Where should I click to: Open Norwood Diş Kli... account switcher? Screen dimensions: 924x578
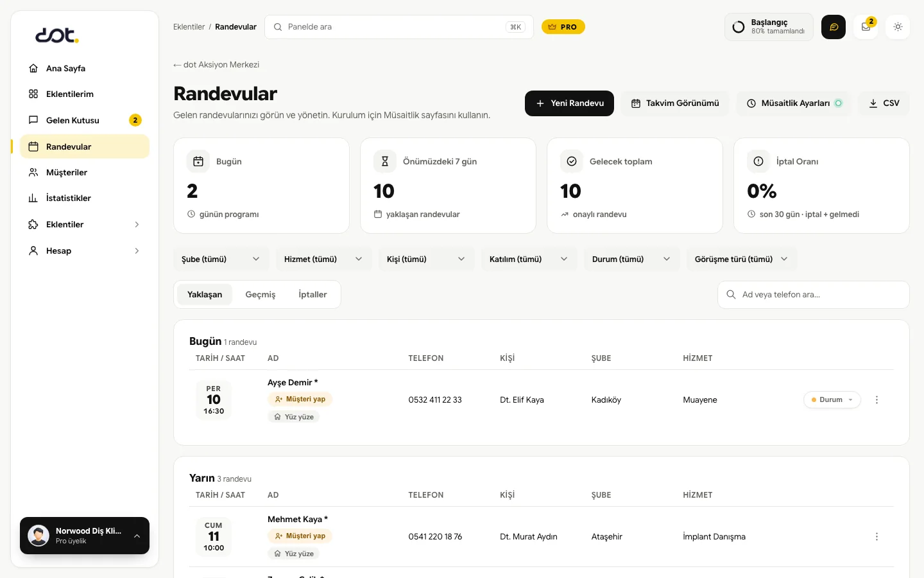85,536
